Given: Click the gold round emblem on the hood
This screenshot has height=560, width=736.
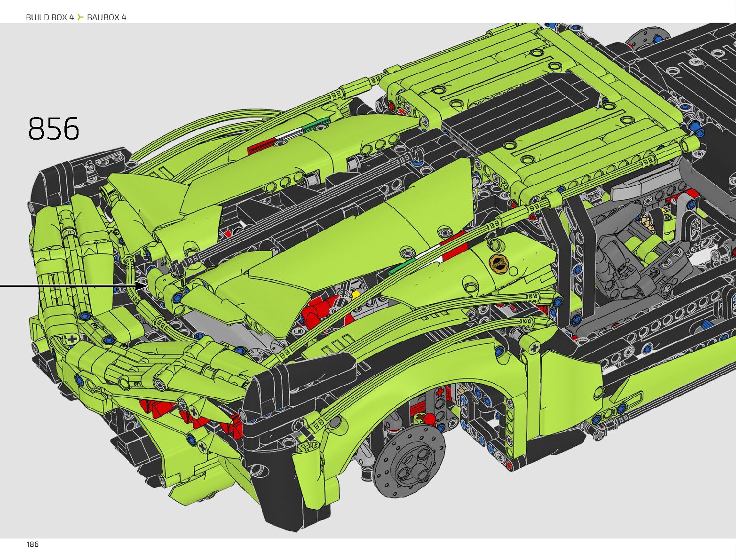Looking at the screenshot, I should click(x=499, y=263).
